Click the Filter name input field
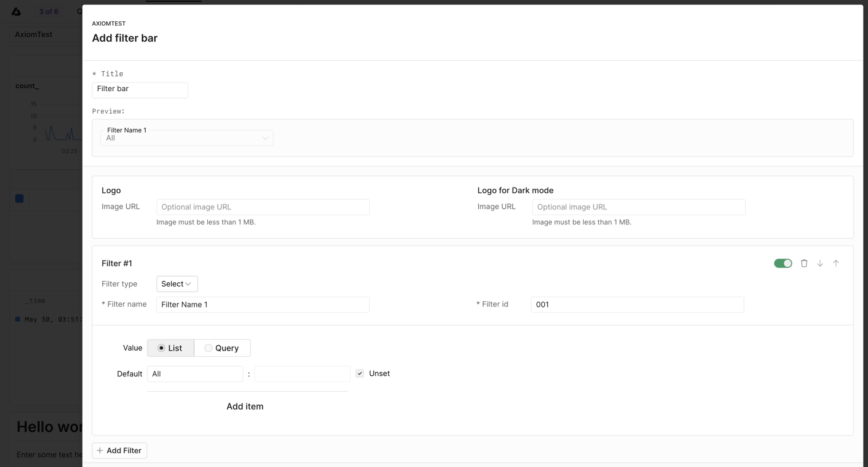The height and width of the screenshot is (467, 868). [x=263, y=305]
